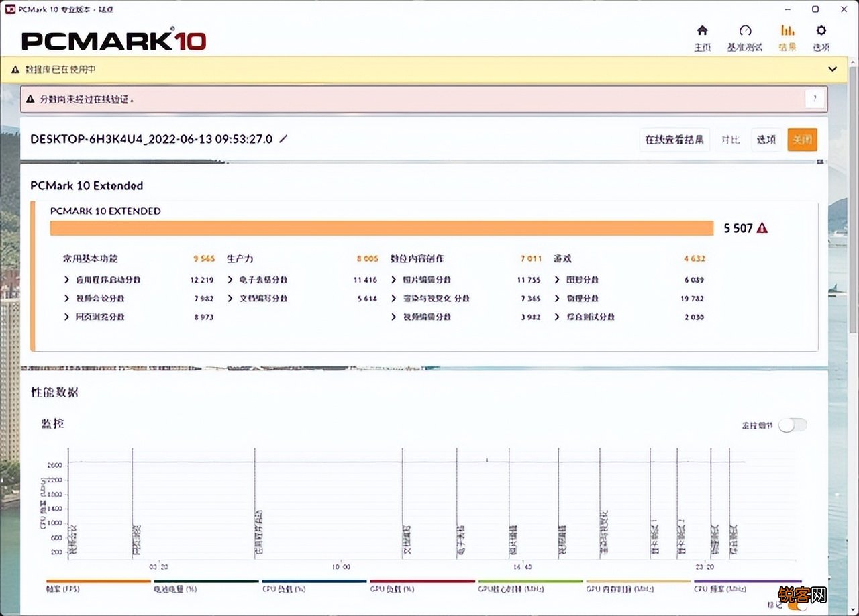The height and width of the screenshot is (616, 859).
Task: Click 在线查看结果 button
Action: pos(674,140)
